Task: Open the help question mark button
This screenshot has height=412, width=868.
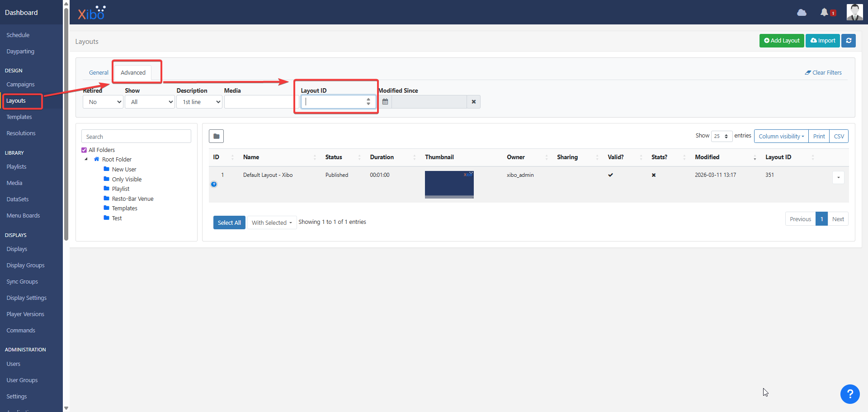Action: click(x=850, y=394)
